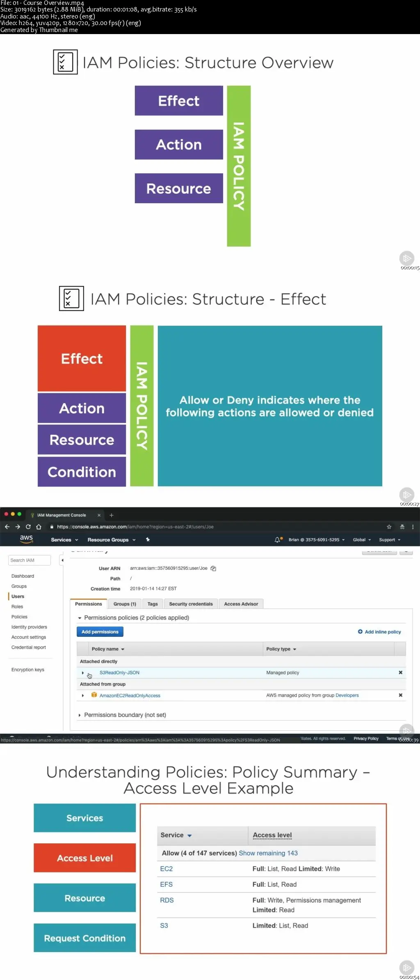Viewport: 420px width, 980px height.
Task: Open Encryption keys in the sidebar
Action: click(x=28, y=670)
